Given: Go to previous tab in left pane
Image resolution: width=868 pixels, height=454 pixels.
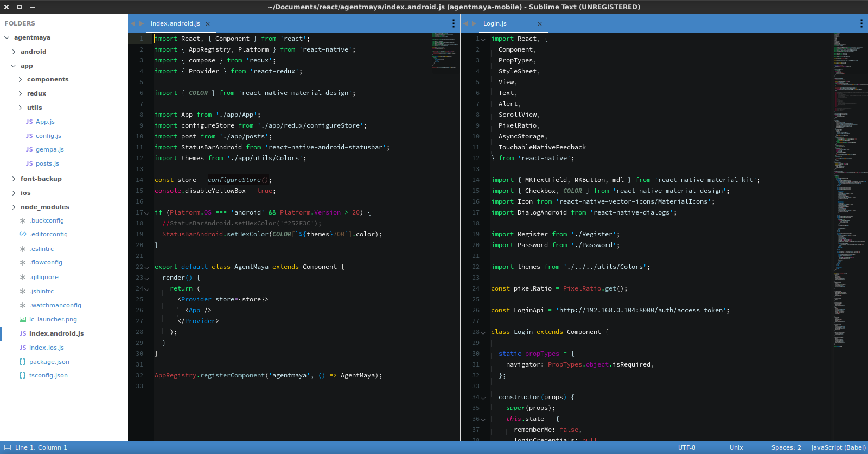Looking at the screenshot, I should tap(133, 23).
